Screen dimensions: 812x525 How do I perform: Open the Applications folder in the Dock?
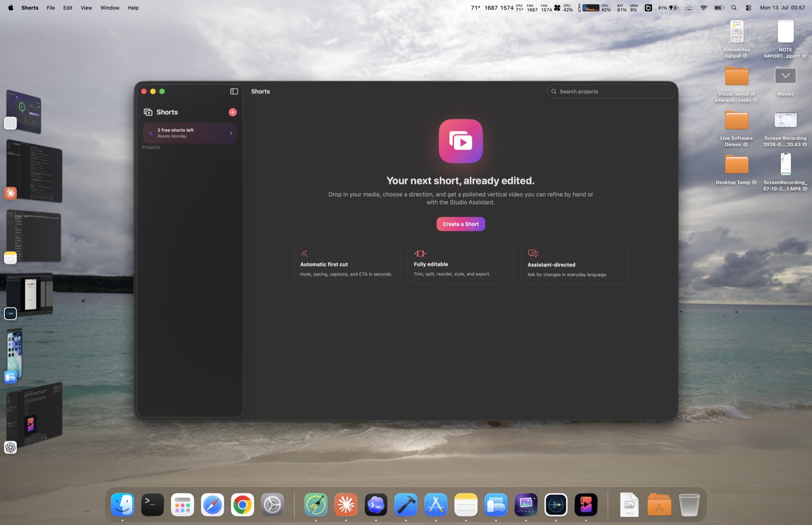[659, 505]
